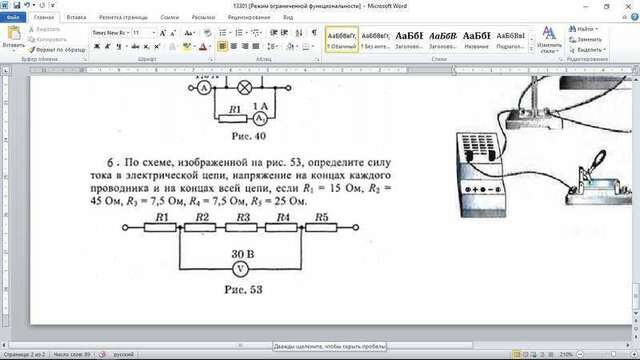The image size is (640, 360).
Task: Toggle bold formatting (Ж)
Action: coord(97,47)
